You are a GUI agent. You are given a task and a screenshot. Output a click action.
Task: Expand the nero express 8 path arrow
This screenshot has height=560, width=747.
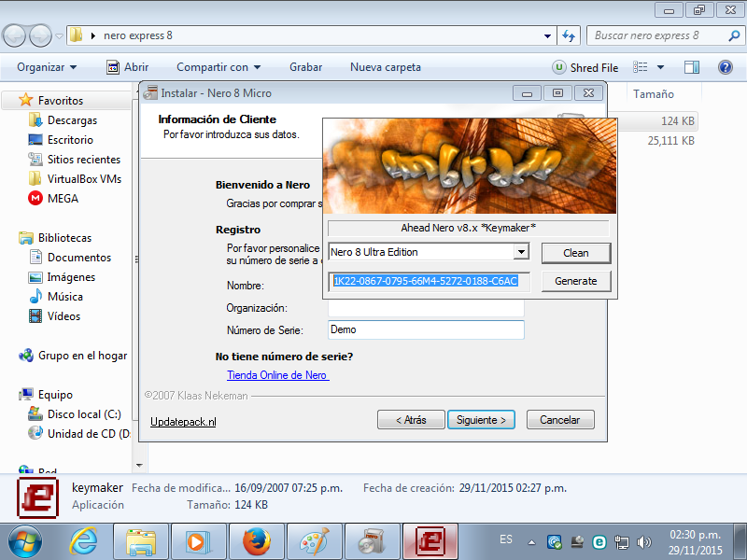click(x=92, y=35)
